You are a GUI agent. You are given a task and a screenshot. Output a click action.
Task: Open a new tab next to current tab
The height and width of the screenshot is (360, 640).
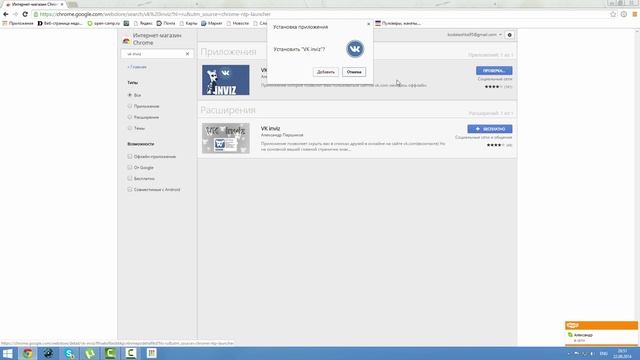(73, 4)
